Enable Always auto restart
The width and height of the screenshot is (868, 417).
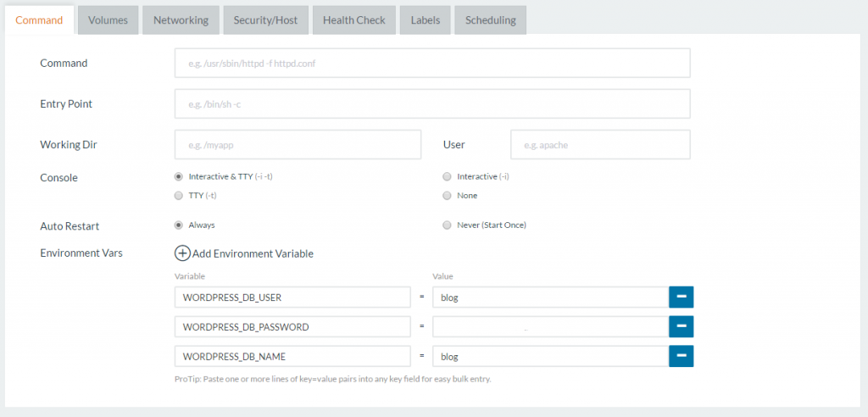(178, 225)
